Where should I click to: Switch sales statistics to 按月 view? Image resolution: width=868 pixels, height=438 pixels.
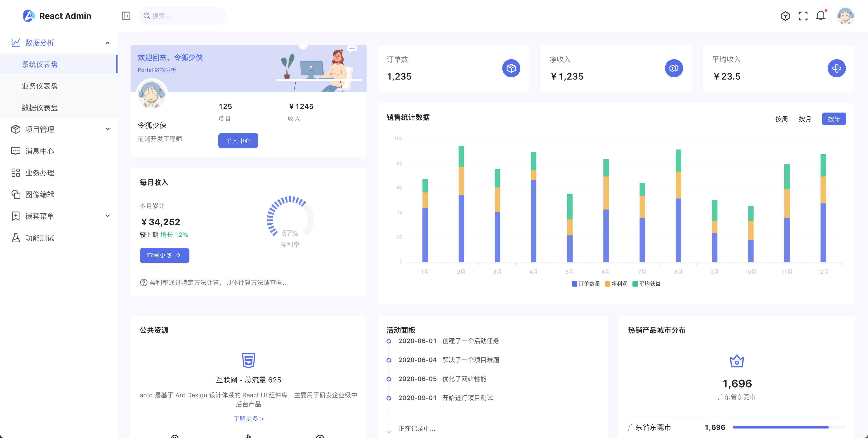coord(805,119)
